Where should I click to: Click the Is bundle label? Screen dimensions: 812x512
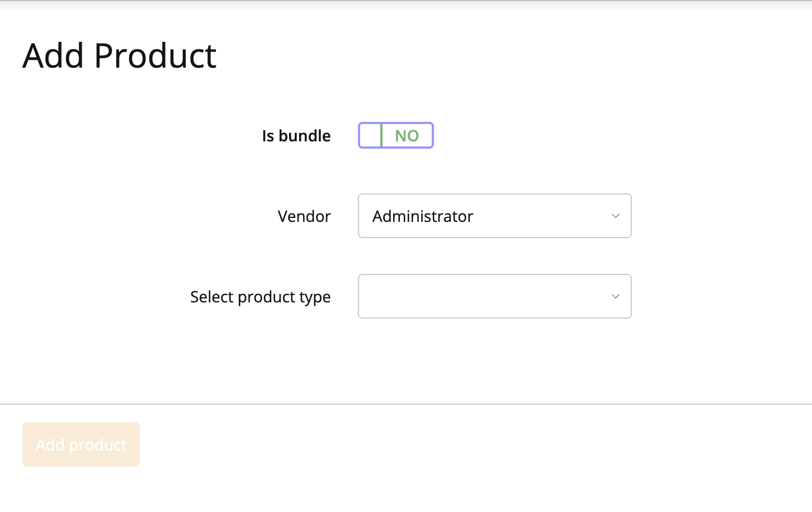point(296,135)
